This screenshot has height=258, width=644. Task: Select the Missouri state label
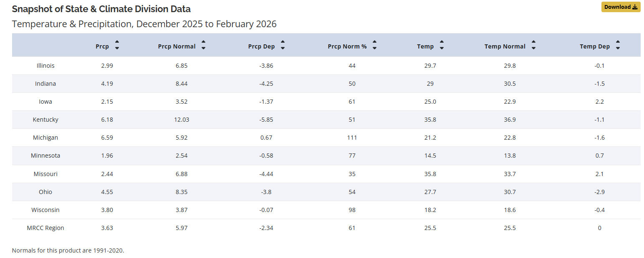coord(45,174)
